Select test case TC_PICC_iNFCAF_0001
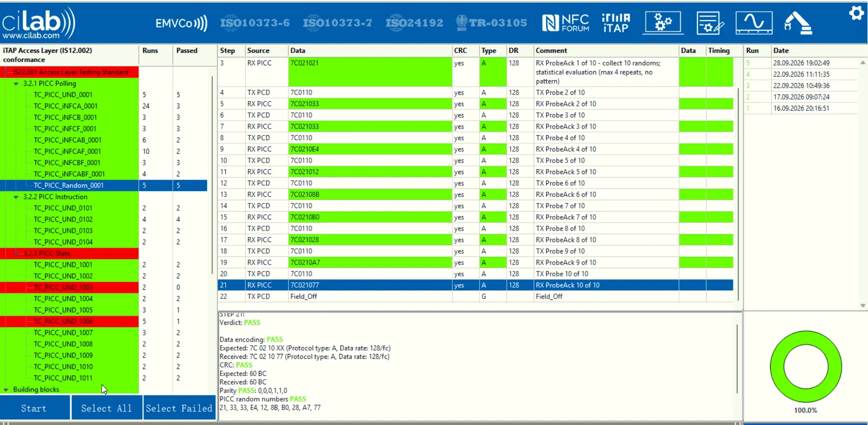 coord(68,151)
